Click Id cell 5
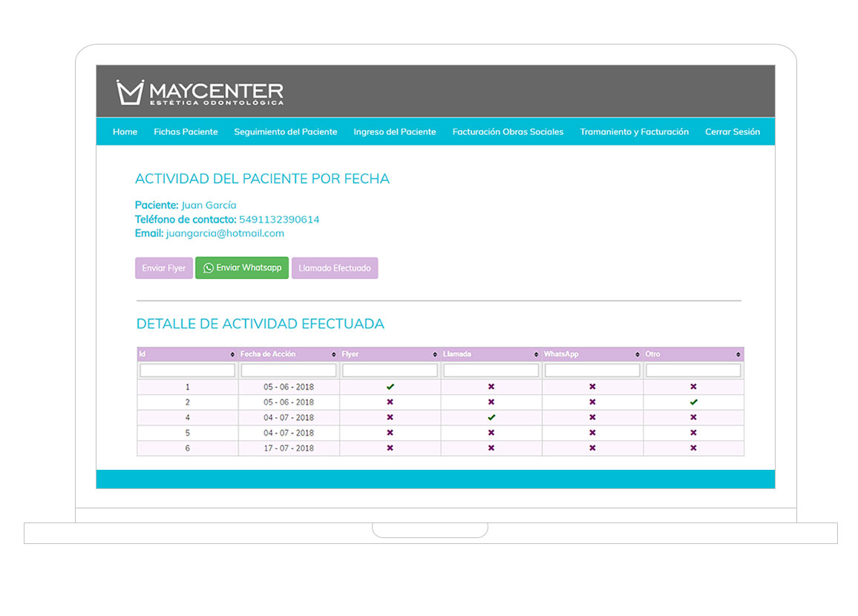858x616 pixels. pyautogui.click(x=187, y=433)
